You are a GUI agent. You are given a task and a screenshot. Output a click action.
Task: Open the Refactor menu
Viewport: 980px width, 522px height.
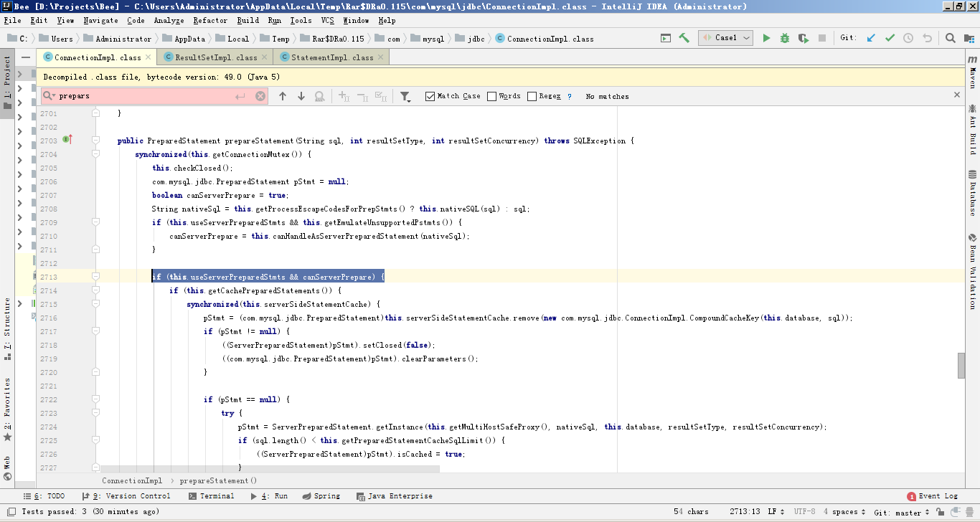[210, 21]
